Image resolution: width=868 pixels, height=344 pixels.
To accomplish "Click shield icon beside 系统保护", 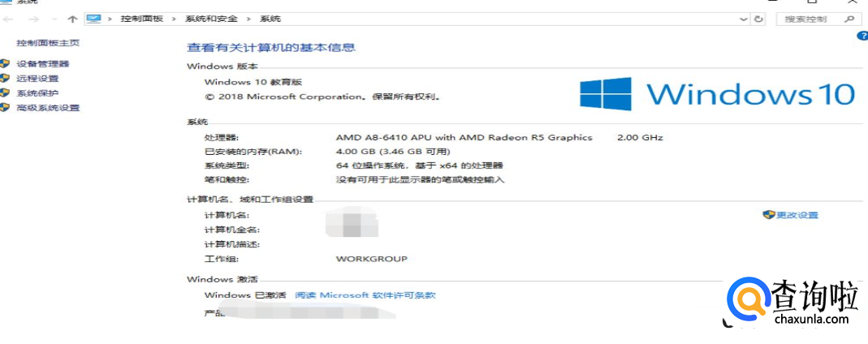I will coord(5,92).
